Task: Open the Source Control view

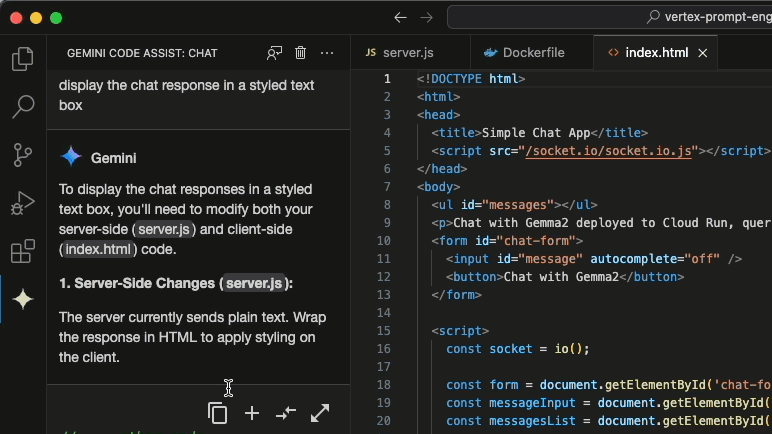Action: coord(22,155)
